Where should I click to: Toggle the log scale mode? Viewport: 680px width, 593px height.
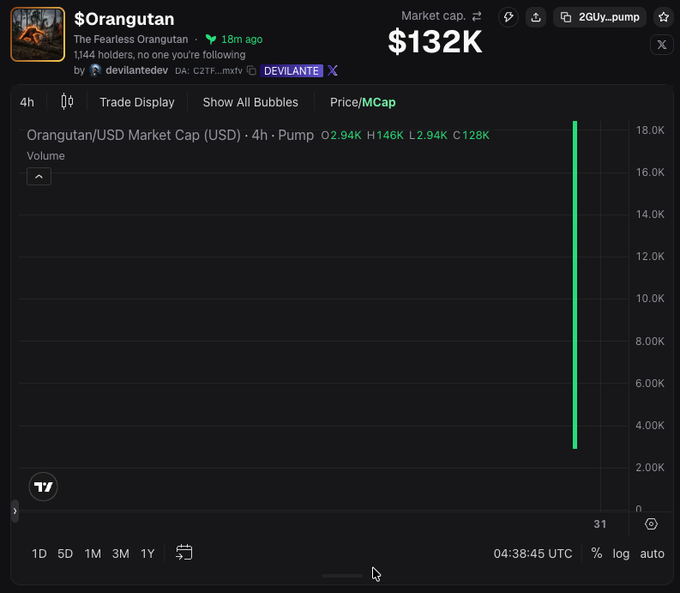coord(621,554)
